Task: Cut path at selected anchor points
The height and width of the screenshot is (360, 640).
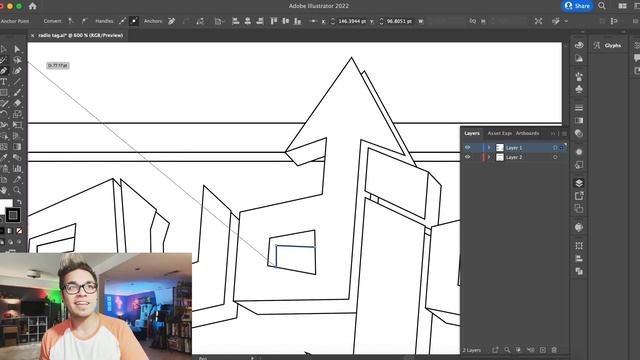Action: click(x=200, y=21)
